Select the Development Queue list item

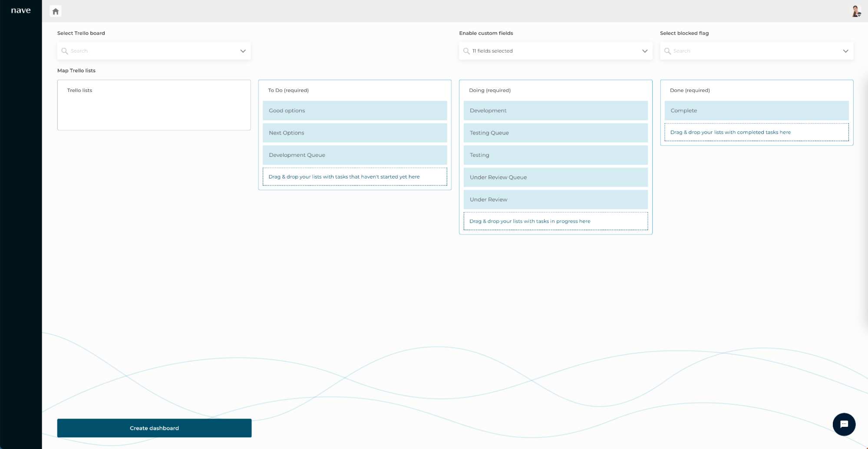[x=354, y=155]
